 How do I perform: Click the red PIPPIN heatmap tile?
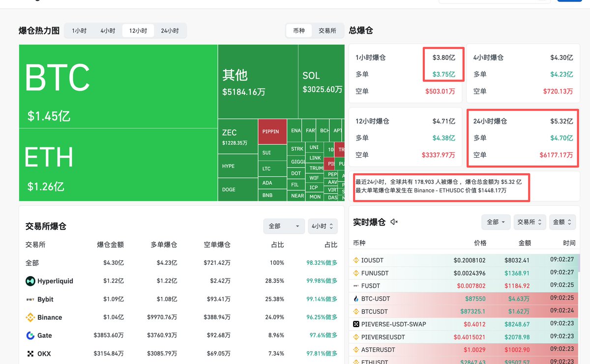pyautogui.click(x=272, y=132)
